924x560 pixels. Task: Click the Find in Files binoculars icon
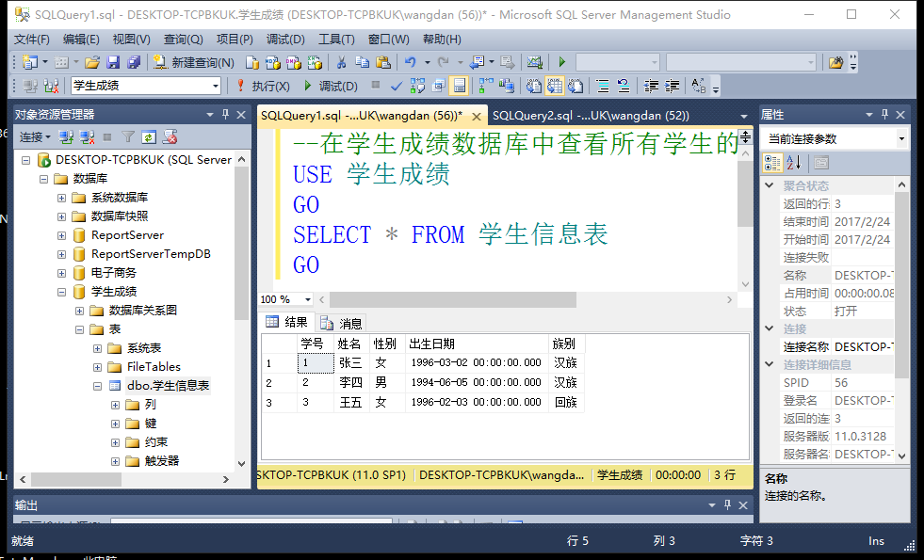click(835, 62)
